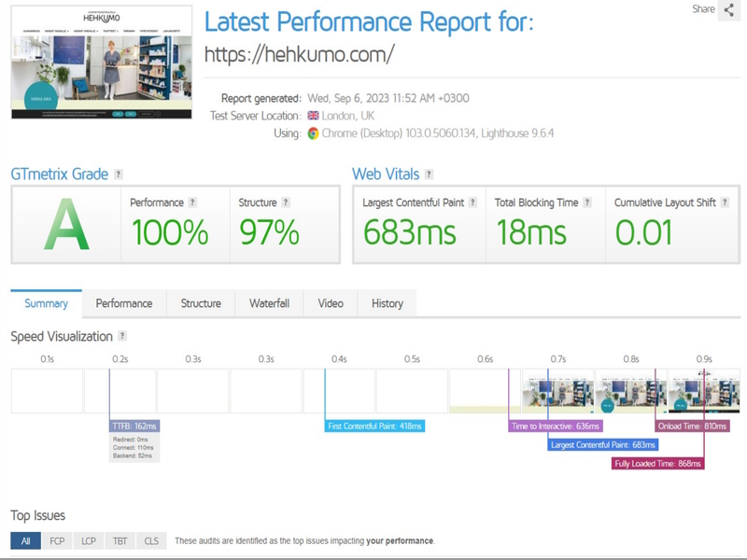Filter top issues by CLS
This screenshot has height=560, width=747.
151,541
